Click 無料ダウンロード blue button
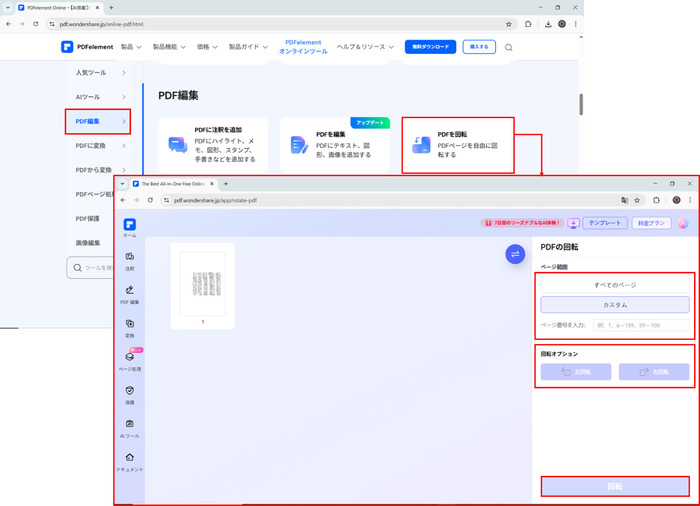Image resolution: width=700 pixels, height=506 pixels. (x=430, y=47)
